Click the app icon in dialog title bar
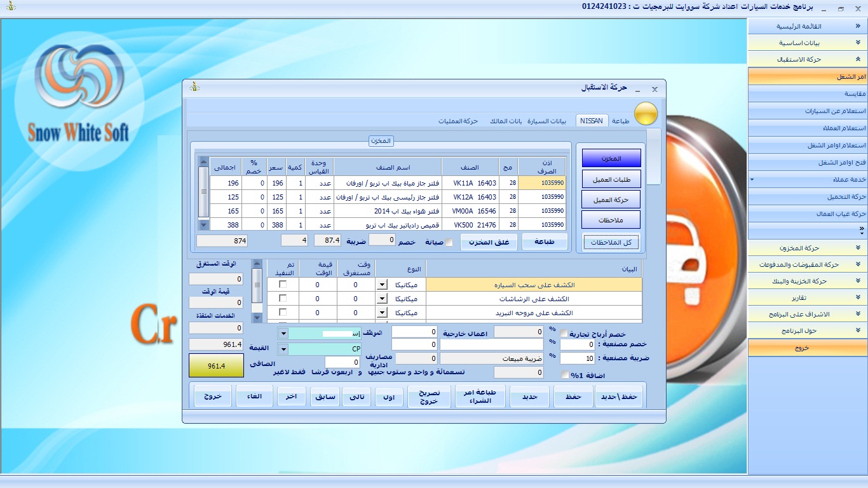The image size is (868, 488). point(195,87)
